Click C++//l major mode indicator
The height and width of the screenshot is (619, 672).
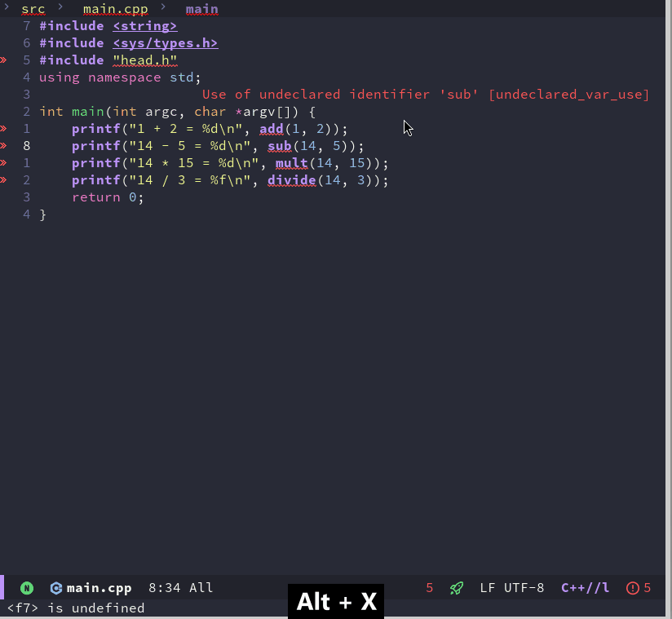586,588
